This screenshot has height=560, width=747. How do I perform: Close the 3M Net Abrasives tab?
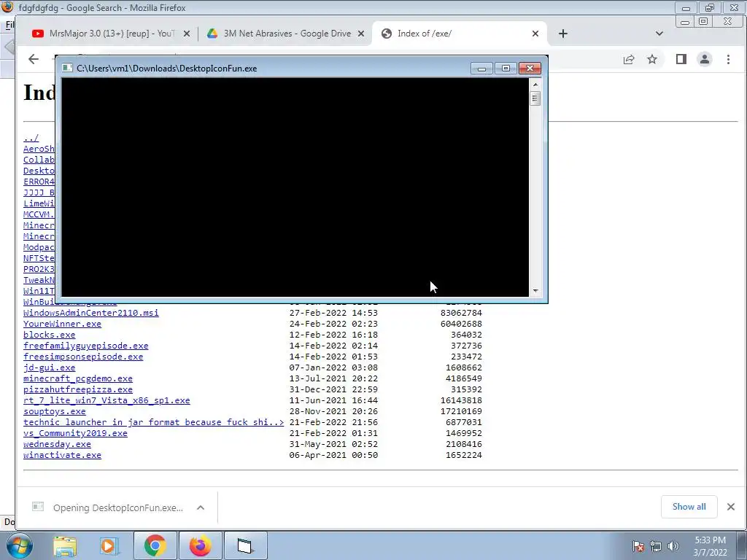(361, 34)
